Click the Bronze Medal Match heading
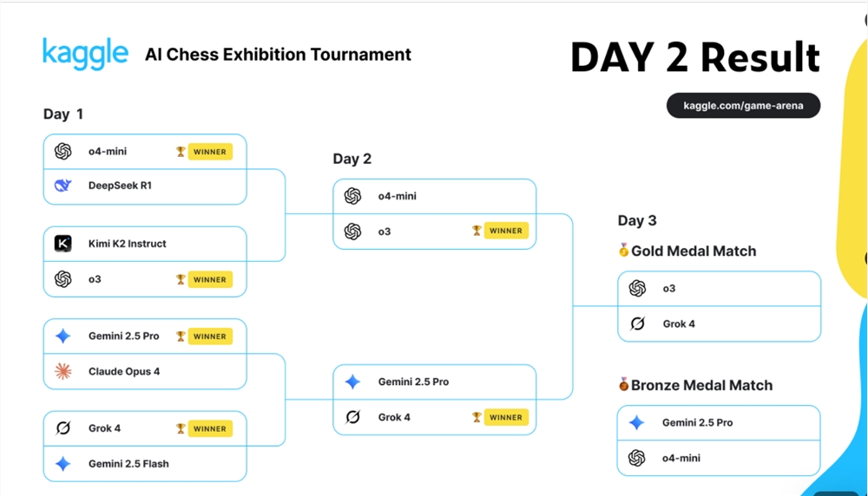Image resolution: width=868 pixels, height=496 pixels. (x=701, y=385)
